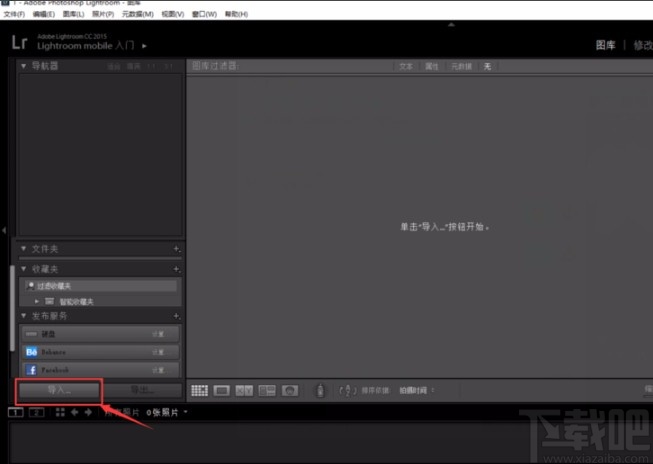Enable the 元数据 library filter
The image size is (653, 464).
click(461, 67)
